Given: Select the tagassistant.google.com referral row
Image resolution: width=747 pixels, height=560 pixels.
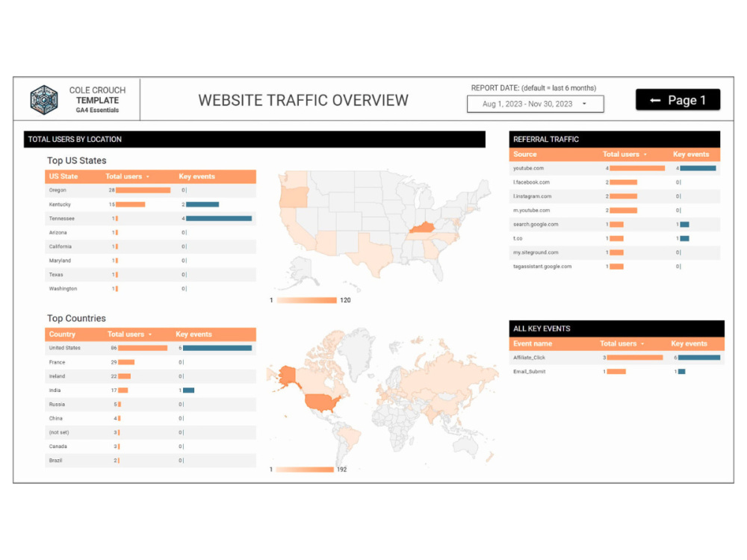Looking at the screenshot, I should click(615, 267).
